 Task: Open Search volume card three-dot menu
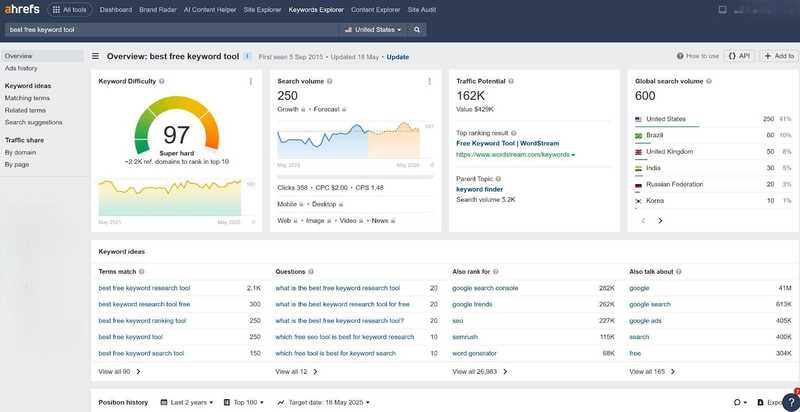430,81
